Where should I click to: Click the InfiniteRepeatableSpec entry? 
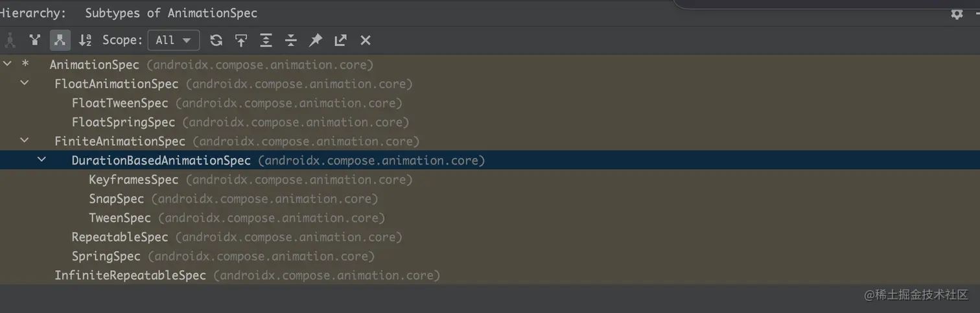130,275
